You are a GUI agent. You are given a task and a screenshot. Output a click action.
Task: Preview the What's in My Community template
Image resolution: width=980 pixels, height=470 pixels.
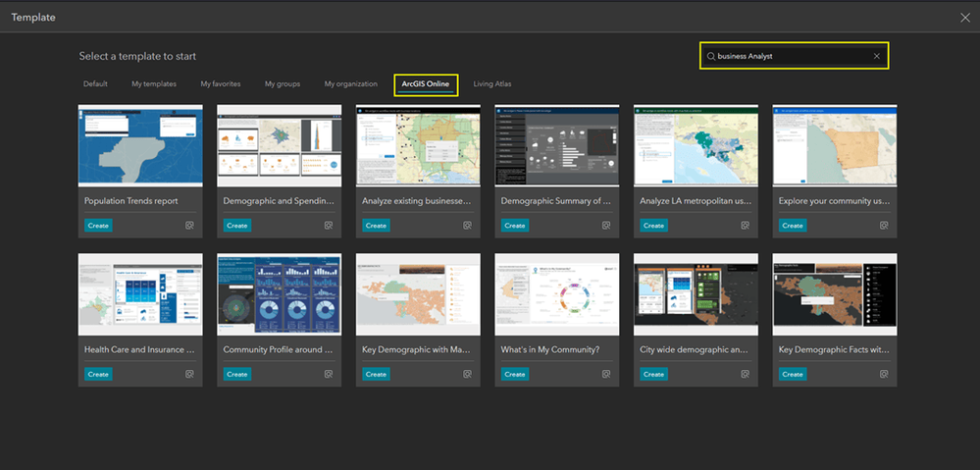605,375
